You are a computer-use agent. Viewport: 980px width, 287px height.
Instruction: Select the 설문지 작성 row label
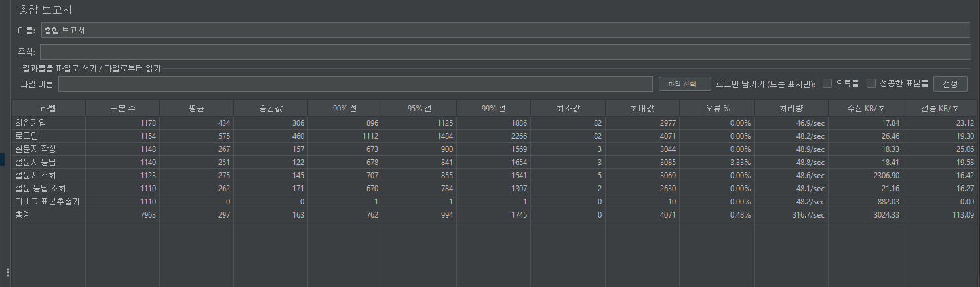point(35,149)
